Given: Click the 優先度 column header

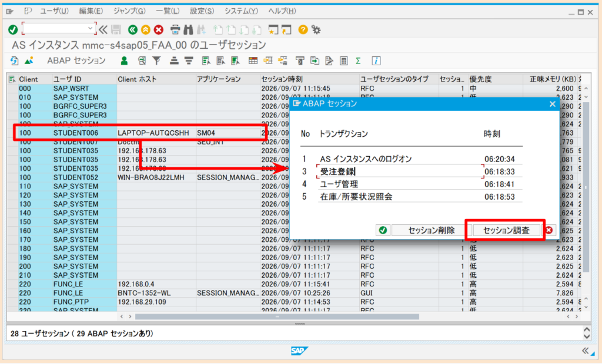Looking at the screenshot, I should pyautogui.click(x=495, y=79).
